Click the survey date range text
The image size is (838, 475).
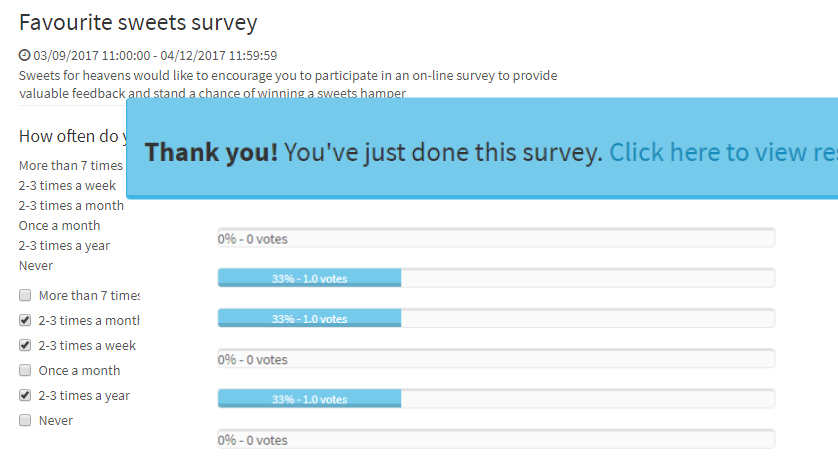(155, 56)
